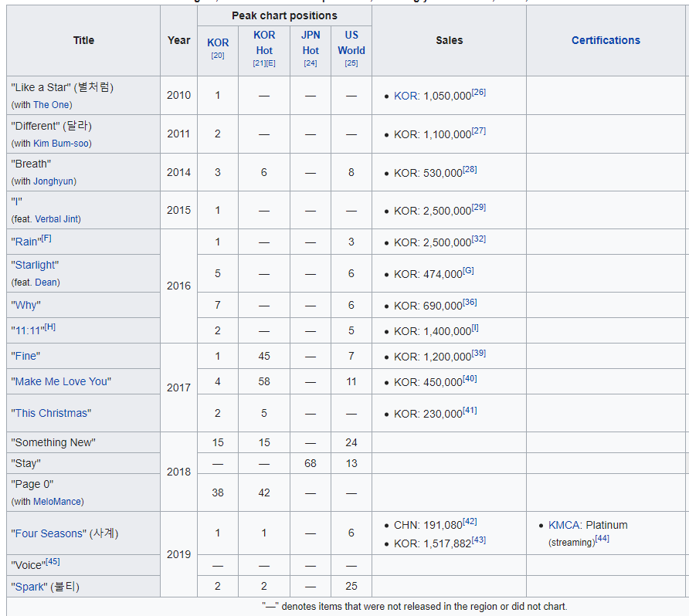Open the Jonghyun artist link
This screenshot has width=689, height=616.
click(x=53, y=181)
